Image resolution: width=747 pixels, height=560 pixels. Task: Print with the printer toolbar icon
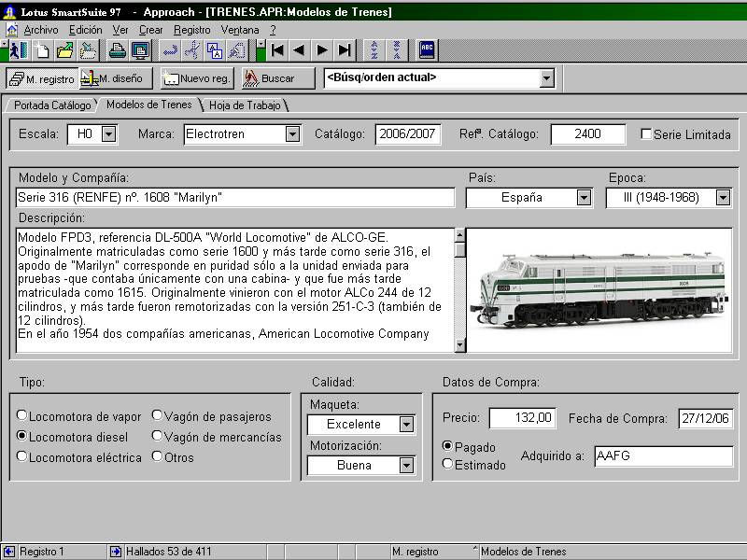coord(118,50)
